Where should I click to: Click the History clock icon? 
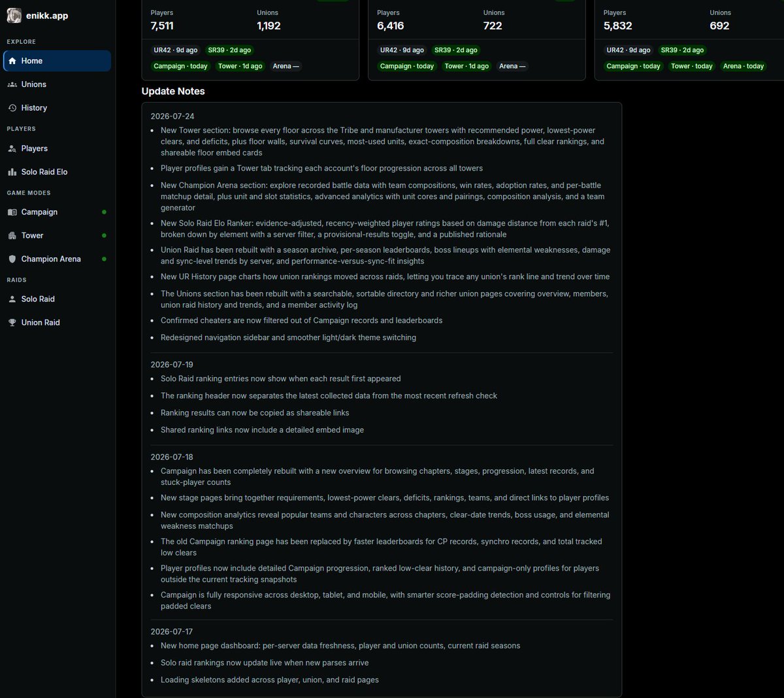pyautogui.click(x=12, y=108)
